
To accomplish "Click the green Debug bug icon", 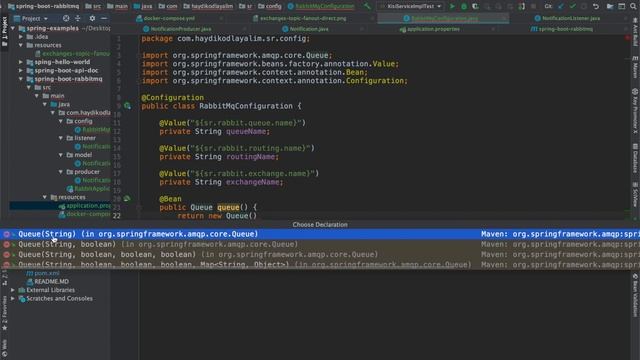I will [464, 6].
